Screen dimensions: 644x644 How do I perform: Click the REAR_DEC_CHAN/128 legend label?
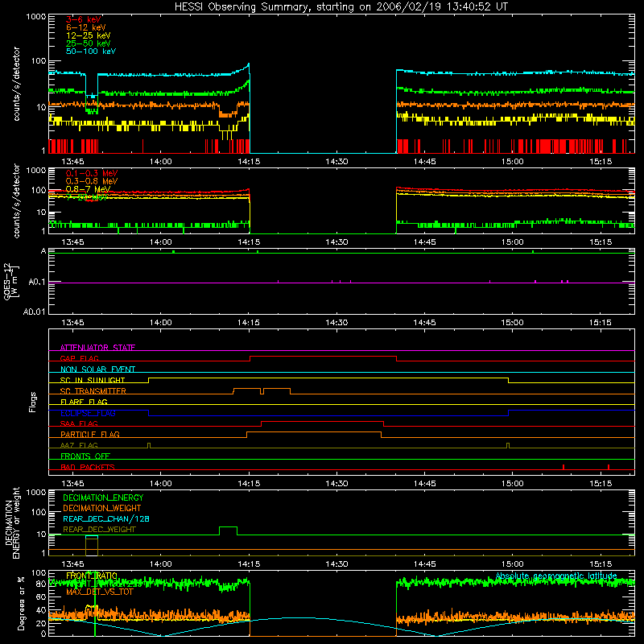[x=106, y=518]
